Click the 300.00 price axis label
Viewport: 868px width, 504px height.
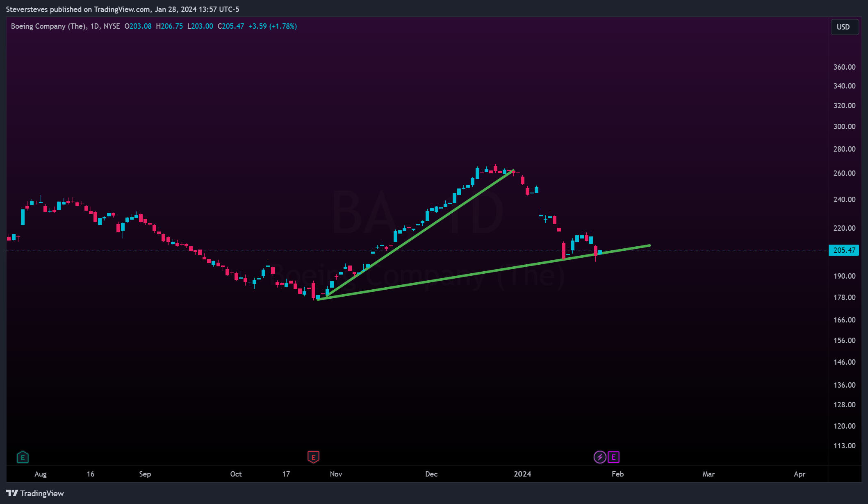844,127
